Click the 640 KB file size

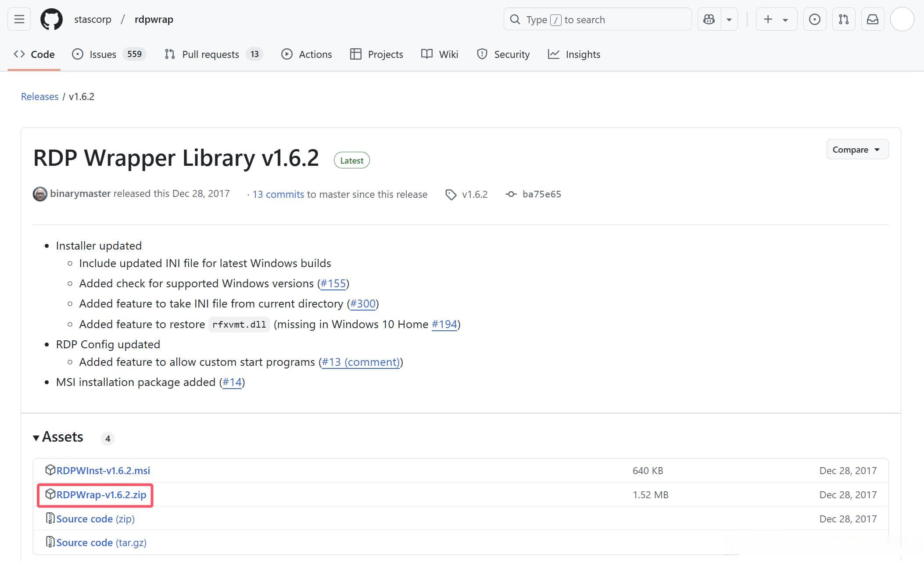648,471
